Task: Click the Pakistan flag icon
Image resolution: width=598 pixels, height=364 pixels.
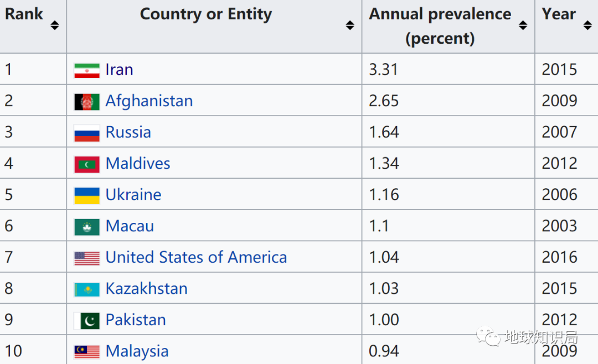Action: click(86, 321)
